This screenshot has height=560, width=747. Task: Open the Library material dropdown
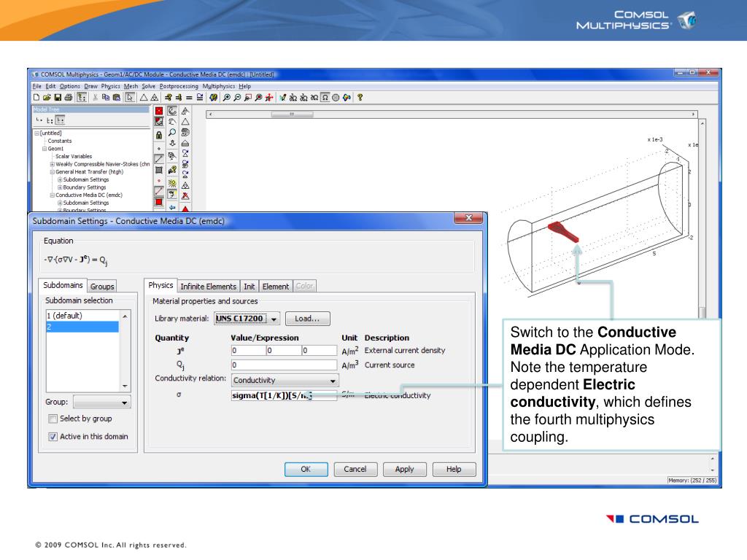pyautogui.click(x=274, y=319)
